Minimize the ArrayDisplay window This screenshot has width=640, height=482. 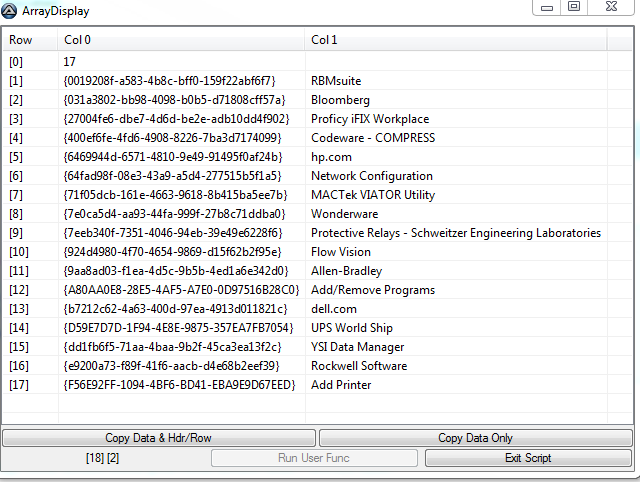pyautogui.click(x=547, y=7)
